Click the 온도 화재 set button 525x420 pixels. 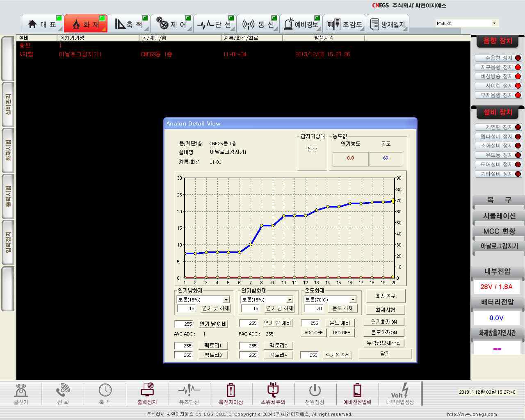point(342,308)
